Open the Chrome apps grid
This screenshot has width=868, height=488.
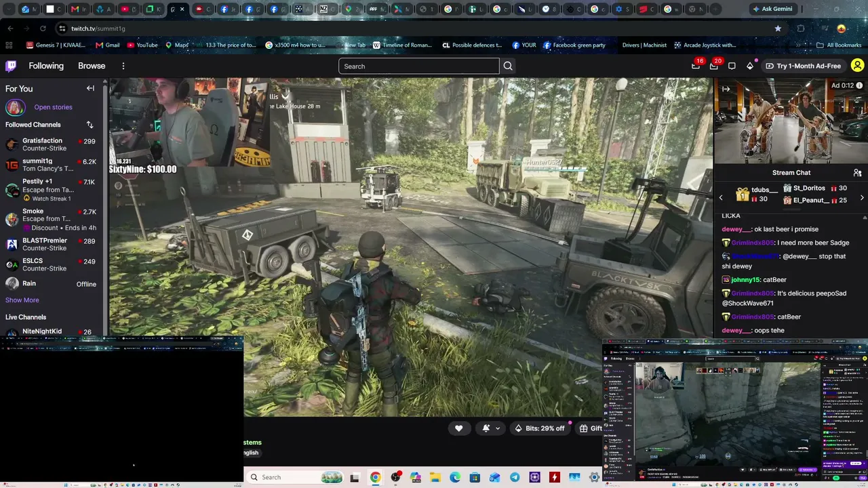click(x=9, y=45)
